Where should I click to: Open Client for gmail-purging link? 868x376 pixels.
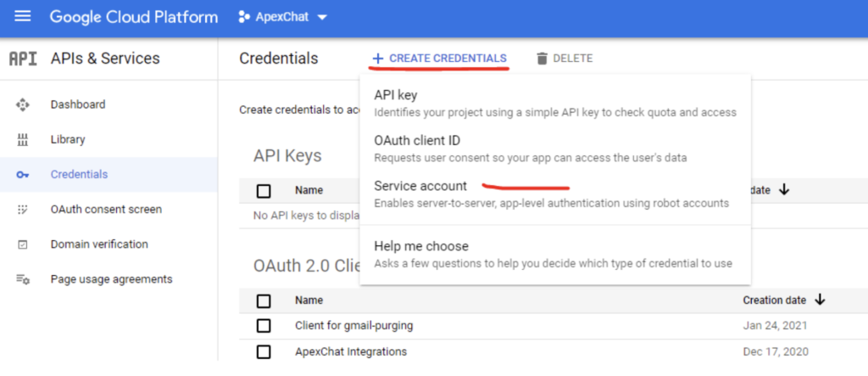pos(353,326)
